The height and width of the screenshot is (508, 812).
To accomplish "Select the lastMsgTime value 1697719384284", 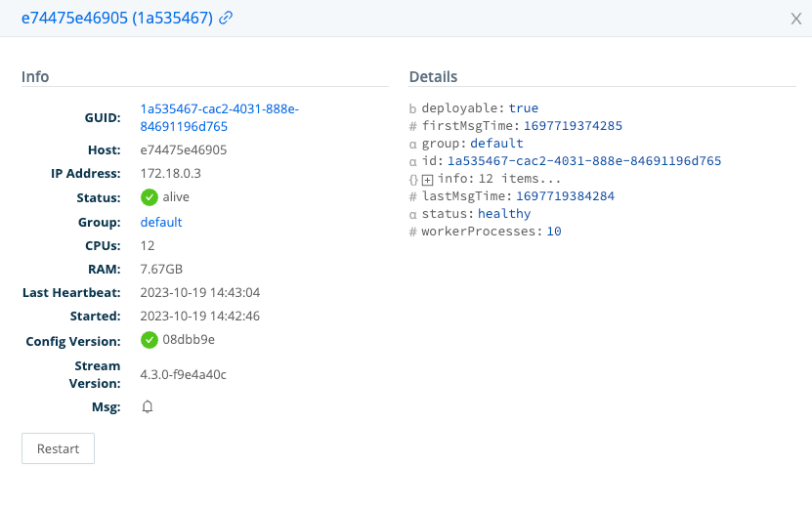I will (x=566, y=196).
